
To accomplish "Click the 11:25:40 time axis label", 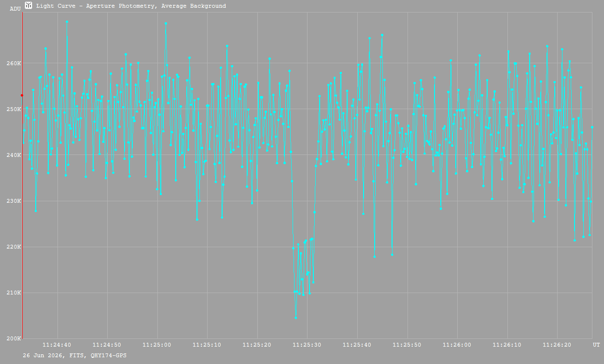I will (357, 345).
